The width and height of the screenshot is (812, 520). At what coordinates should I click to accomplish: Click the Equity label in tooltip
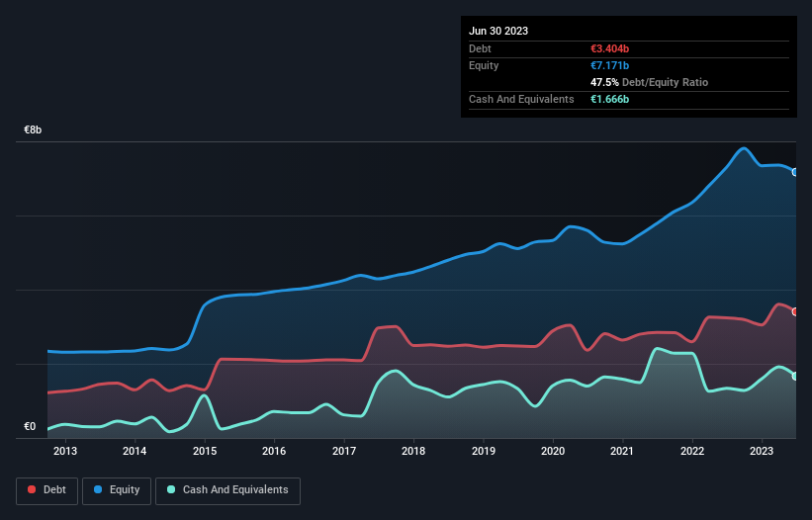point(484,65)
